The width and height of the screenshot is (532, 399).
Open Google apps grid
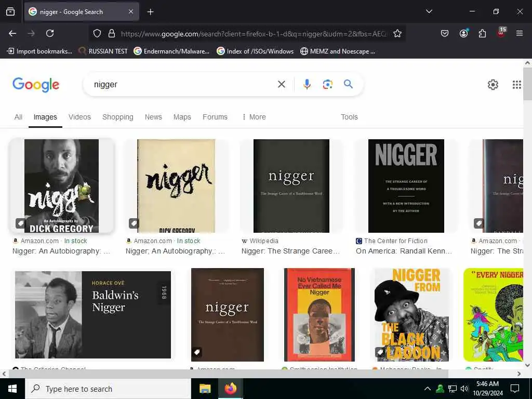click(516, 85)
